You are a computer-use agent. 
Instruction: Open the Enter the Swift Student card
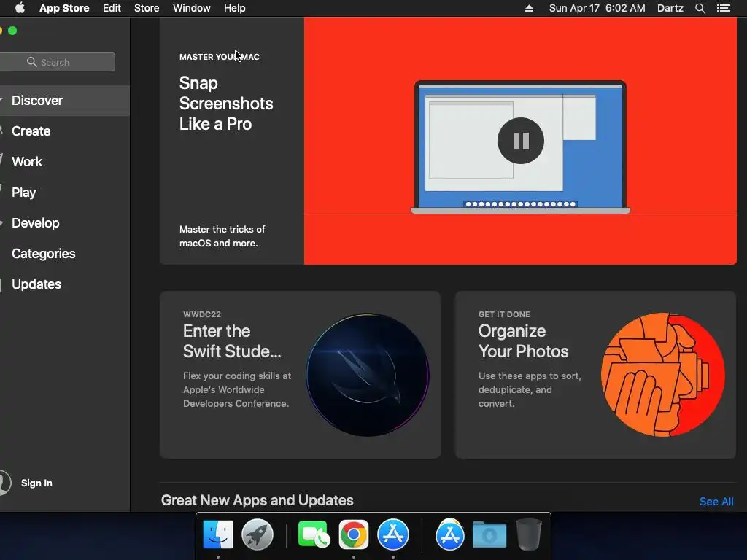point(300,375)
